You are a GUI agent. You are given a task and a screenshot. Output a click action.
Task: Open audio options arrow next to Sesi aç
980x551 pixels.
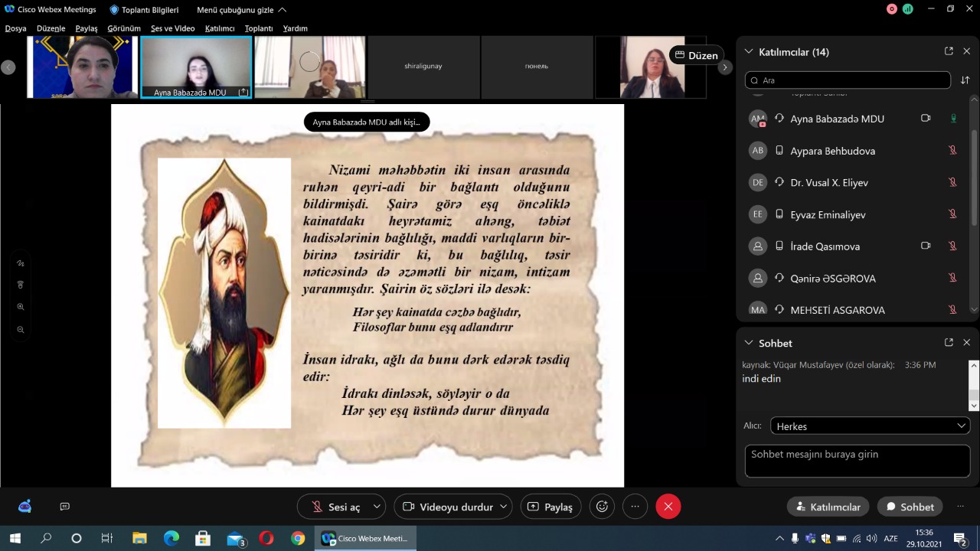coord(377,507)
